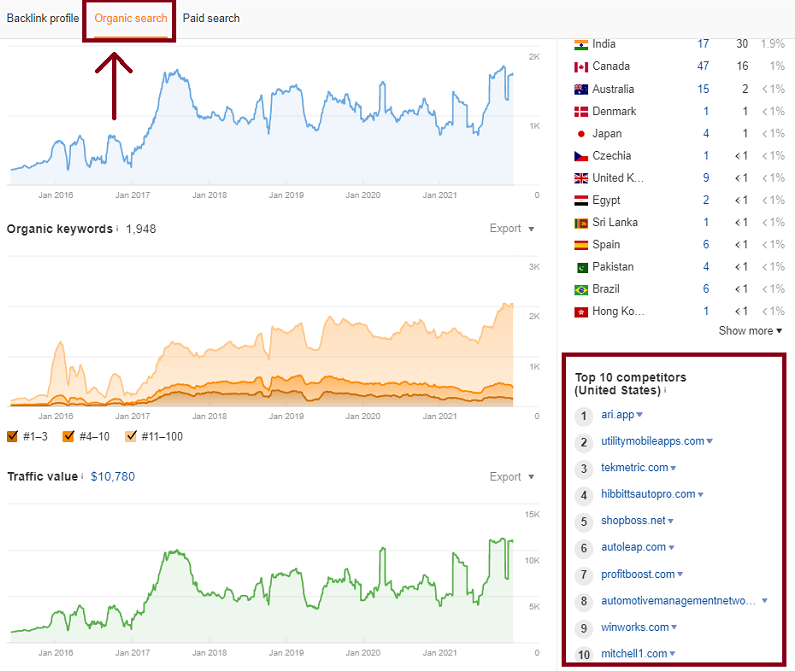Click the Traffic value heading text
Image resolution: width=795 pixels, height=671 pixels.
point(43,477)
